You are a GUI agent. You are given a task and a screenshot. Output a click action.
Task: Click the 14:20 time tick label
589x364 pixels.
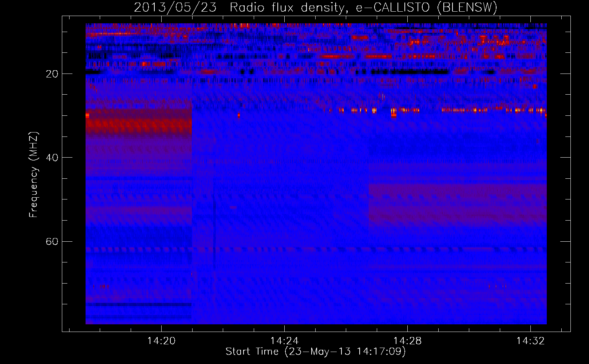[x=161, y=341]
